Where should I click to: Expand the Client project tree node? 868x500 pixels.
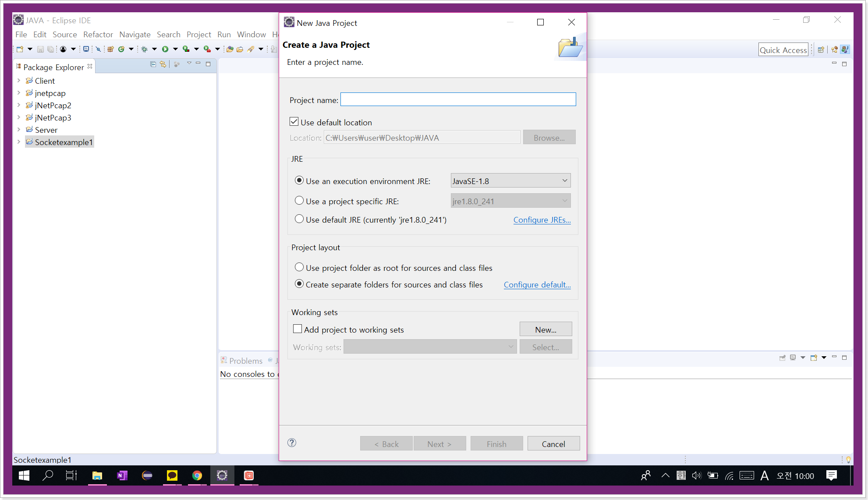click(x=19, y=81)
